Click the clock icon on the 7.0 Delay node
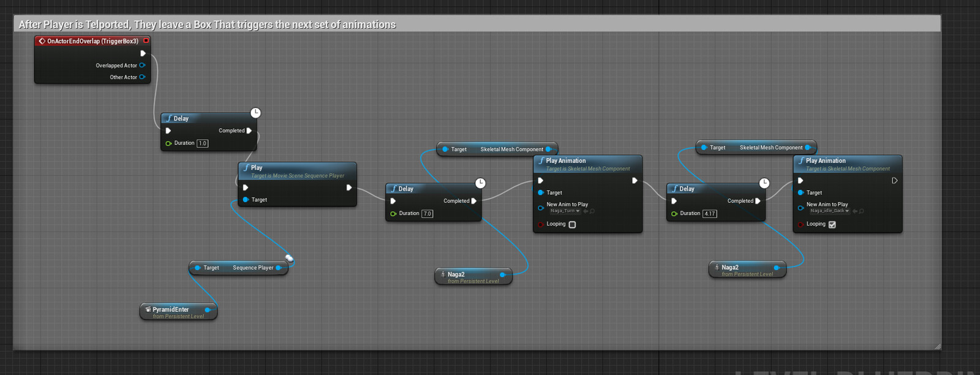This screenshot has width=980, height=375. point(481,183)
